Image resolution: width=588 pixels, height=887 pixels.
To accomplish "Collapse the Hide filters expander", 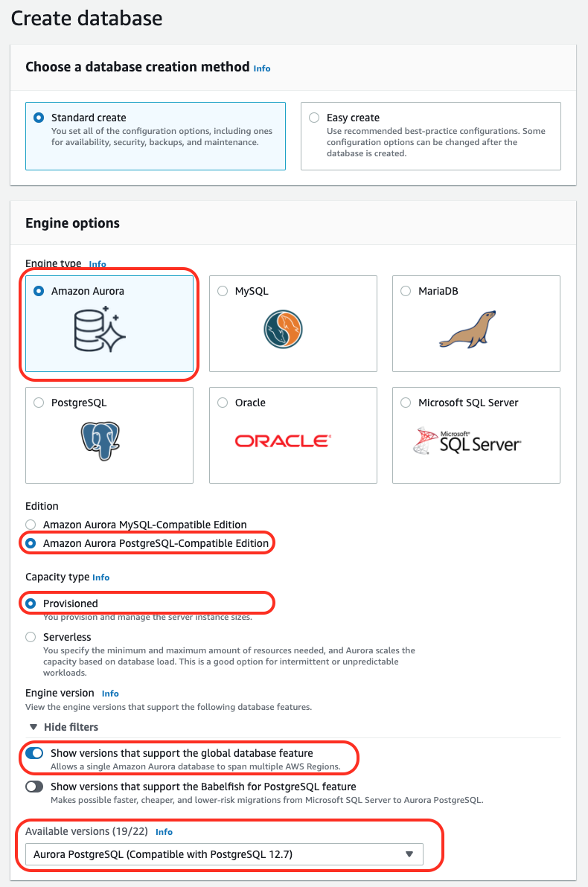I will (x=64, y=727).
